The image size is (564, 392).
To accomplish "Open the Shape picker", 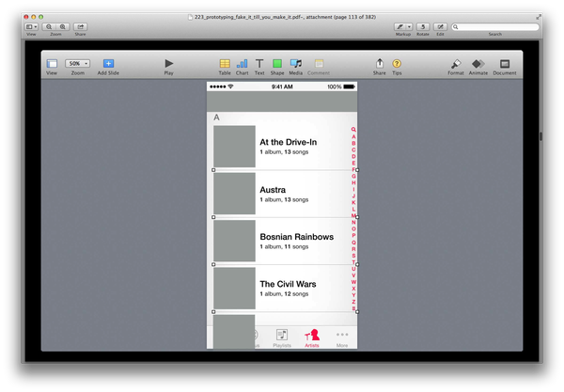I will 277,64.
